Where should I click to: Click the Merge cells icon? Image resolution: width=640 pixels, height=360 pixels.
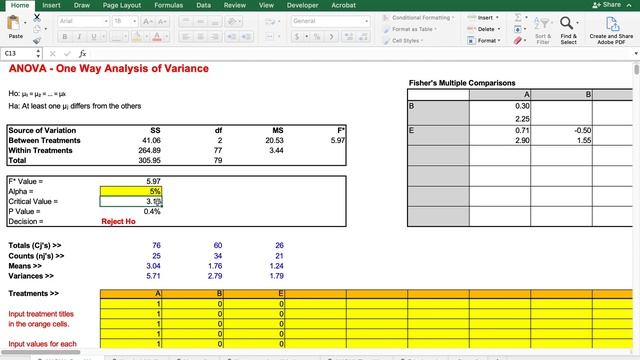click(x=270, y=37)
